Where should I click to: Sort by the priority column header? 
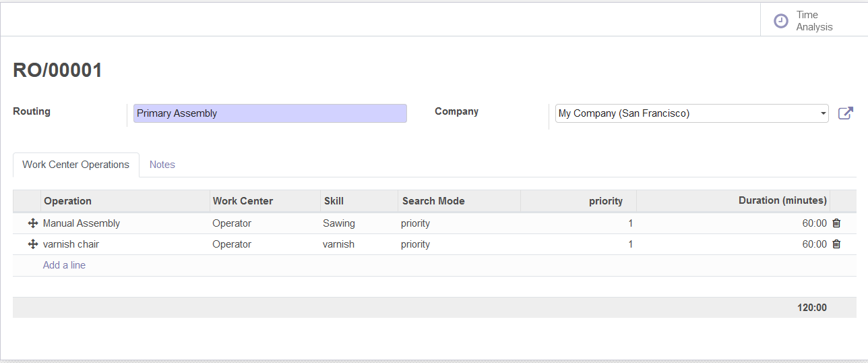click(x=578, y=200)
